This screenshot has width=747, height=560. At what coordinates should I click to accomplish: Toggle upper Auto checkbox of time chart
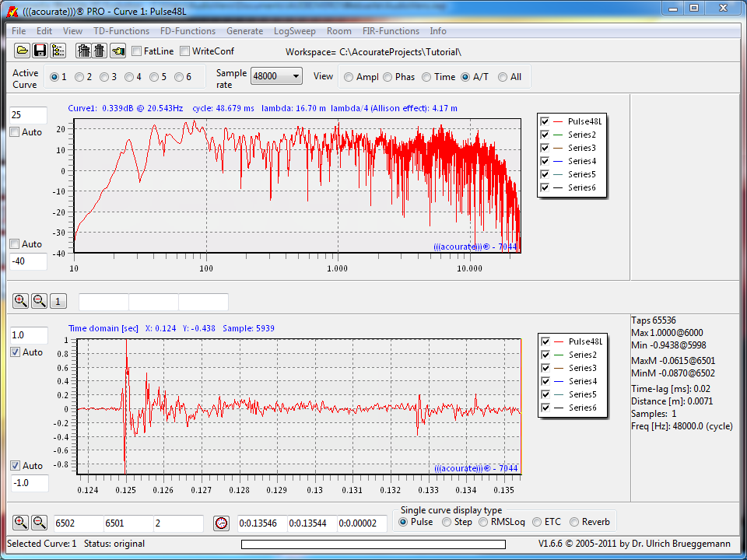tap(15, 352)
